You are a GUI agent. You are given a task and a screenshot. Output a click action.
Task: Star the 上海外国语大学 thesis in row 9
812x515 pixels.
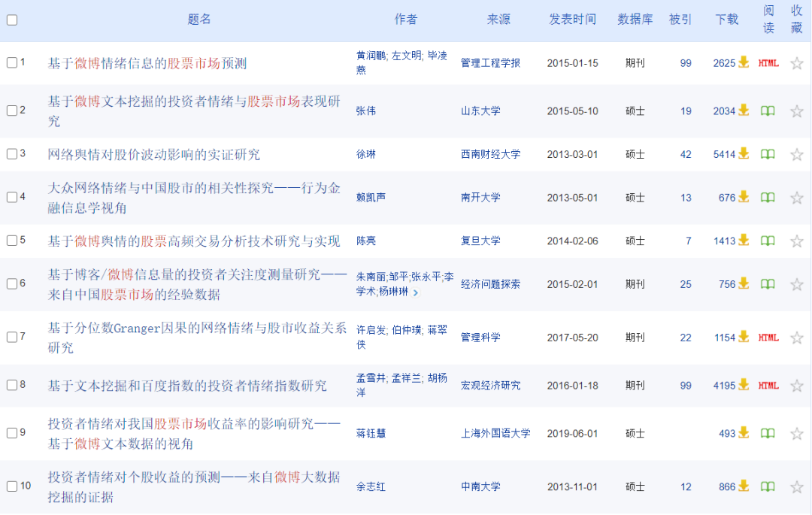(x=796, y=433)
